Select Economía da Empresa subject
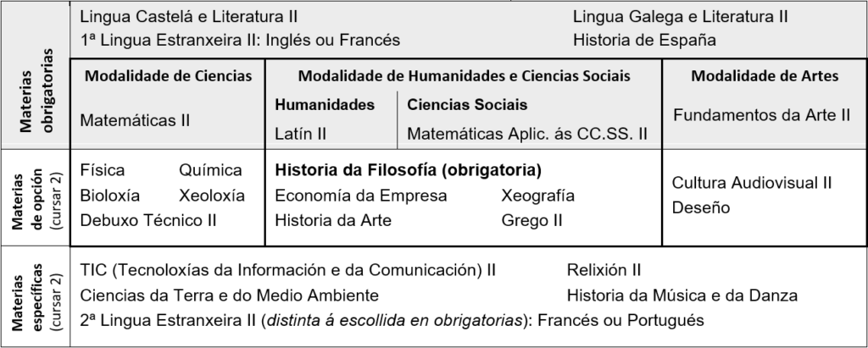This screenshot has height=348, width=868. (361, 196)
